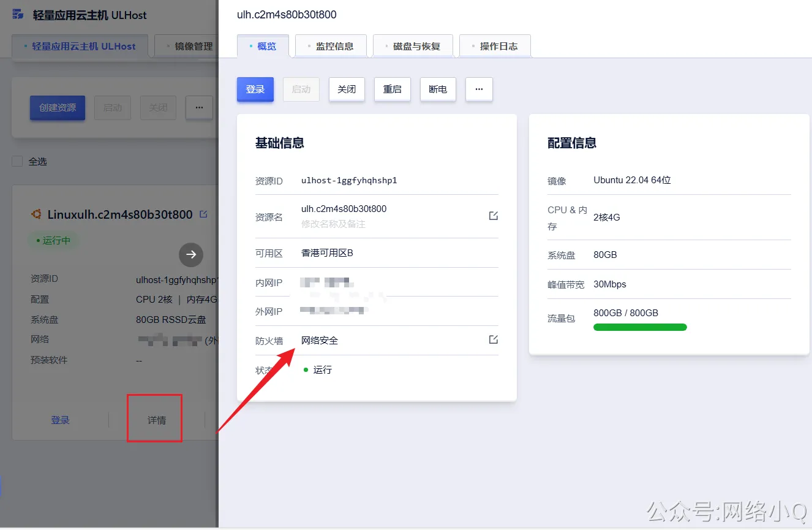Select the 概览 overview tab

point(263,45)
